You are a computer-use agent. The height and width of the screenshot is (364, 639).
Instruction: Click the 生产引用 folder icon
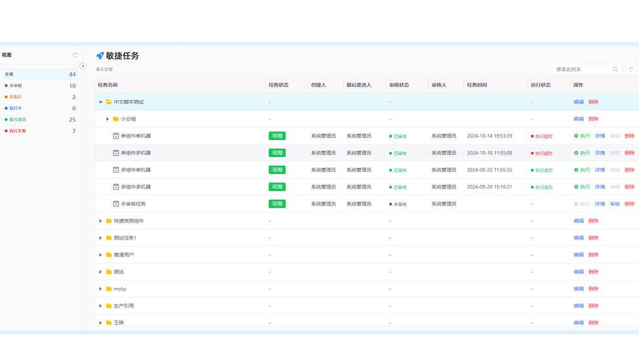(x=109, y=306)
